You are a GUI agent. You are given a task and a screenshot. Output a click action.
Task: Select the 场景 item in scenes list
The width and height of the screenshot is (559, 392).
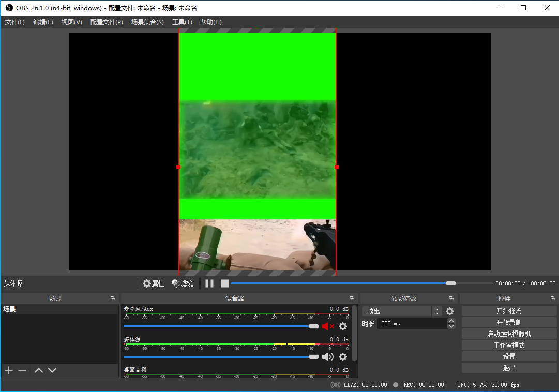[10, 309]
